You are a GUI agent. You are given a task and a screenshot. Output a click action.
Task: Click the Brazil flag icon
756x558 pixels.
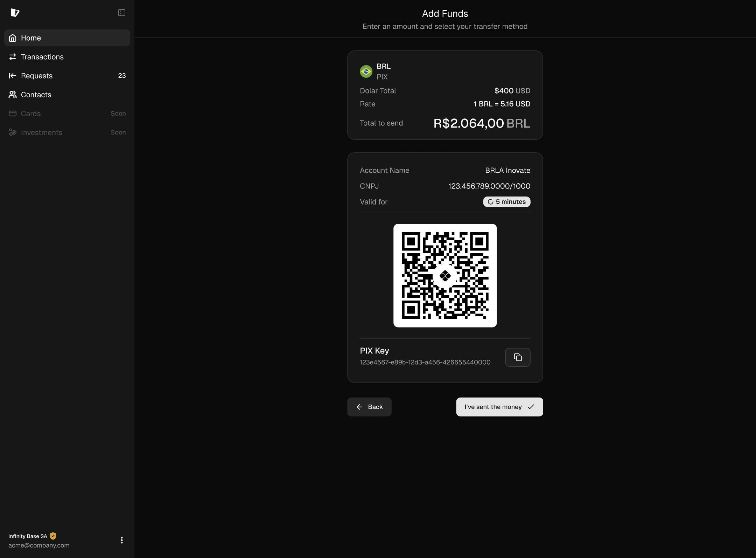click(x=366, y=71)
